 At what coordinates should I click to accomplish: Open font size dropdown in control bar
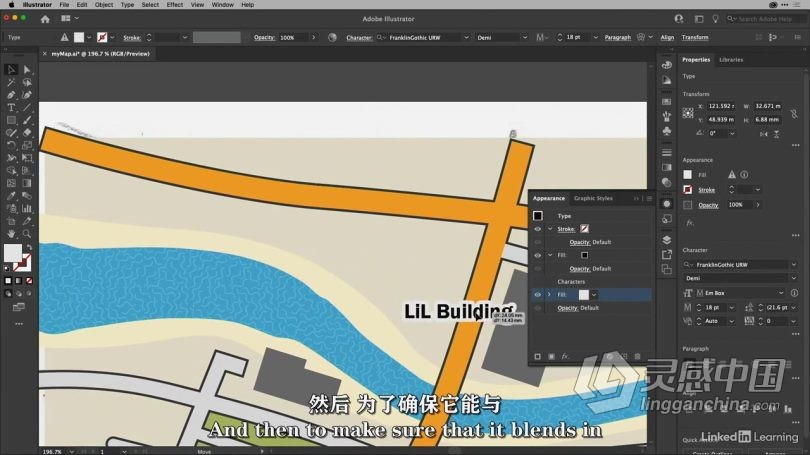click(x=595, y=37)
